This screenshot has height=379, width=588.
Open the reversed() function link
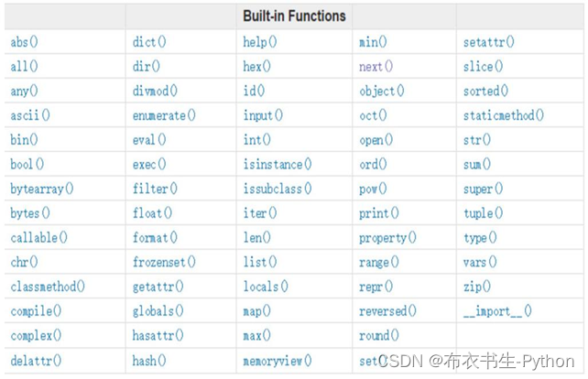click(x=387, y=311)
